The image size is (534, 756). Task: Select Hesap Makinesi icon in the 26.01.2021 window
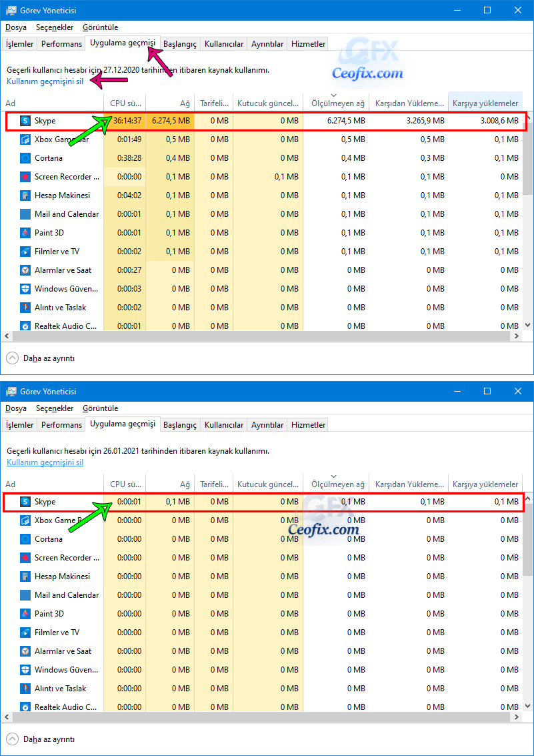pos(25,576)
